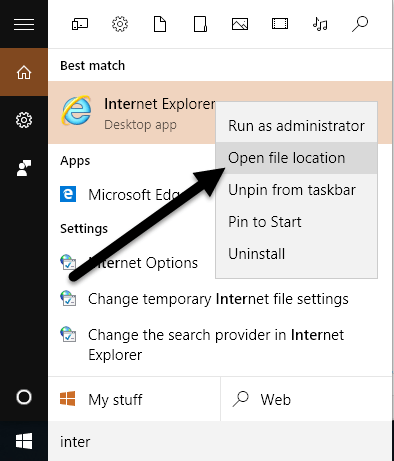Open the Feedback icon in sidebar
The height and width of the screenshot is (461, 394).
click(24, 168)
